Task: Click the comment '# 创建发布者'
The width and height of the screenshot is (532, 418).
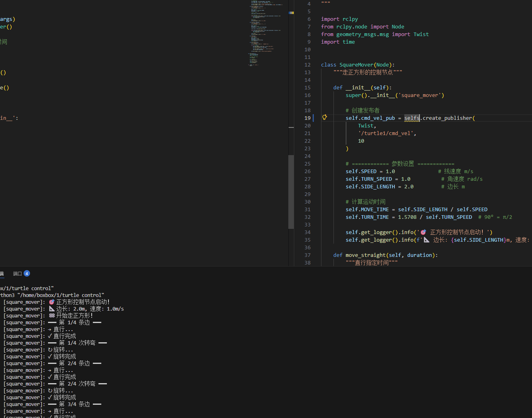Action: [363, 111]
